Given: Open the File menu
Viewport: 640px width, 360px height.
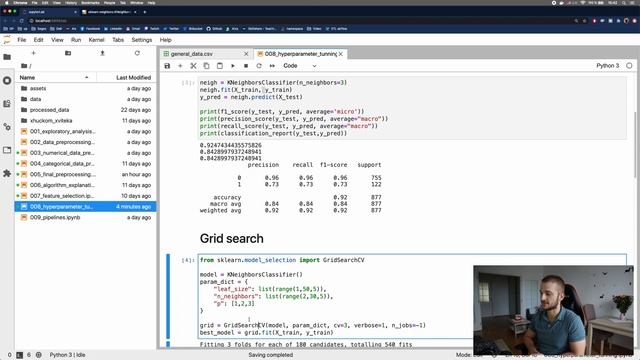Looking at the screenshot, I should [x=22, y=40].
